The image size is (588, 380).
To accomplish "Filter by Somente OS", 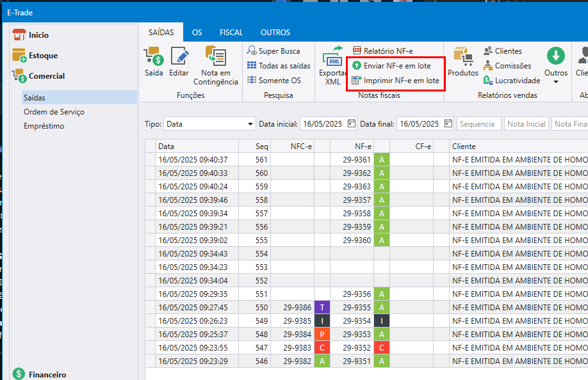I will tap(274, 80).
